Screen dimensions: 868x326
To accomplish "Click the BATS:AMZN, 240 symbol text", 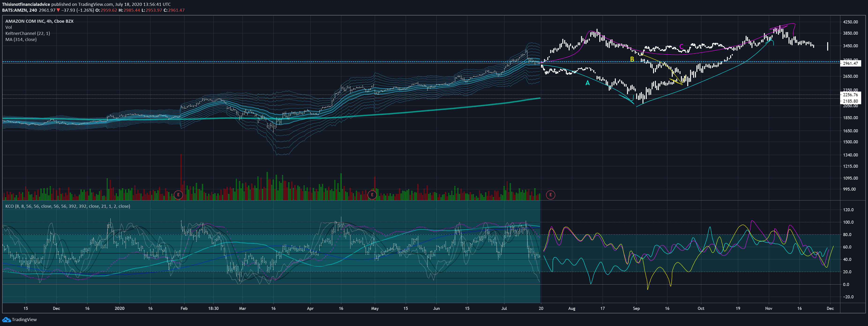I will tap(19, 10).
